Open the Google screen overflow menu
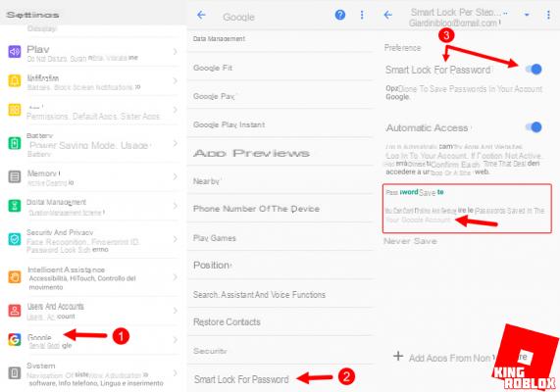560x392 pixels. tap(362, 15)
